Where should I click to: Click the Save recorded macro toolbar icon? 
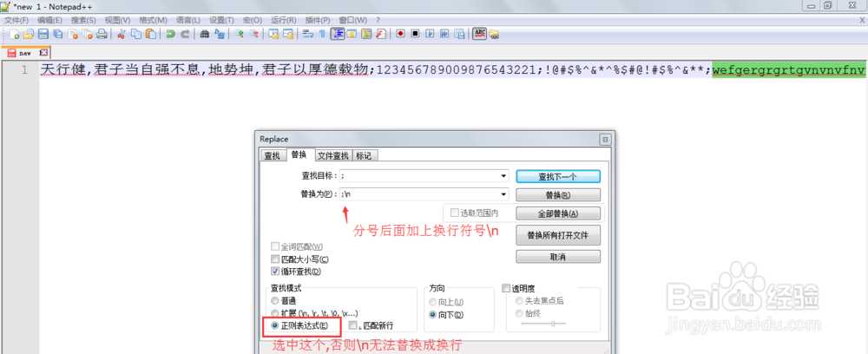[x=459, y=34]
